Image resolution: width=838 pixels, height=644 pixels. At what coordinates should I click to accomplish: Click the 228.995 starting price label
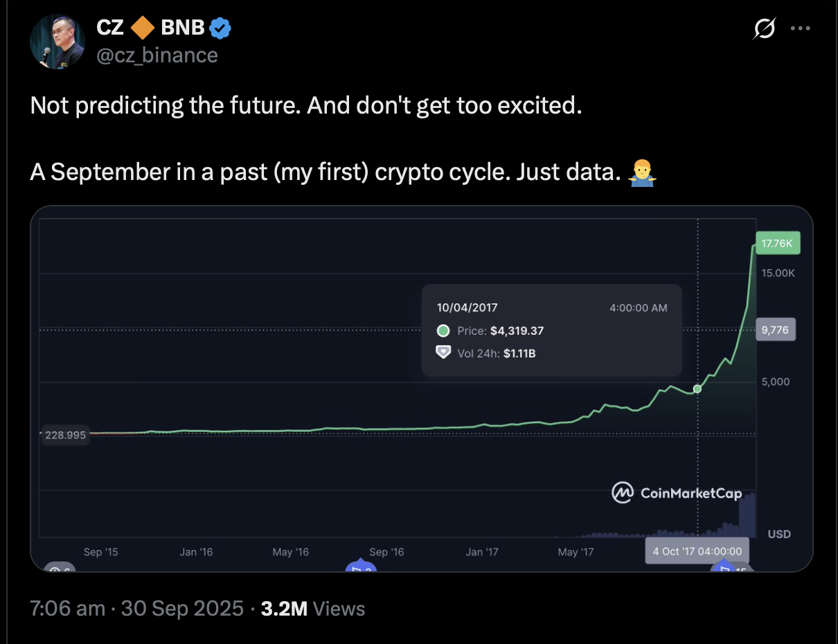coord(65,436)
